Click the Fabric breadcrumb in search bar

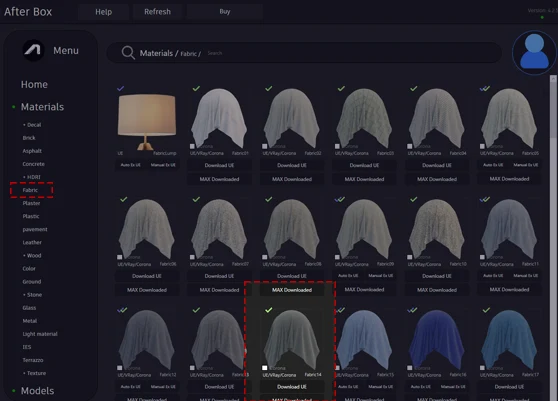pos(188,54)
